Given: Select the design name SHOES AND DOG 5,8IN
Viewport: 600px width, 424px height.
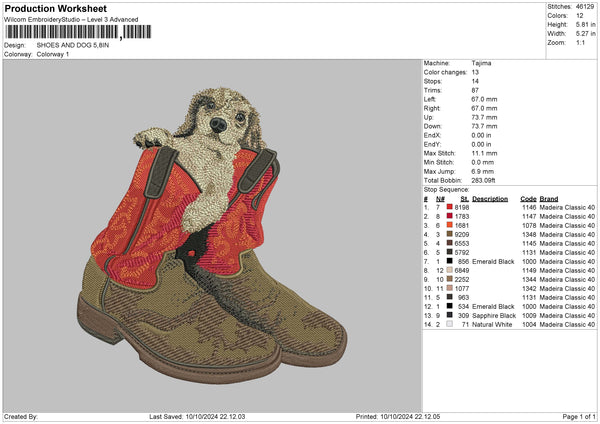Looking at the screenshot, I should (69, 45).
